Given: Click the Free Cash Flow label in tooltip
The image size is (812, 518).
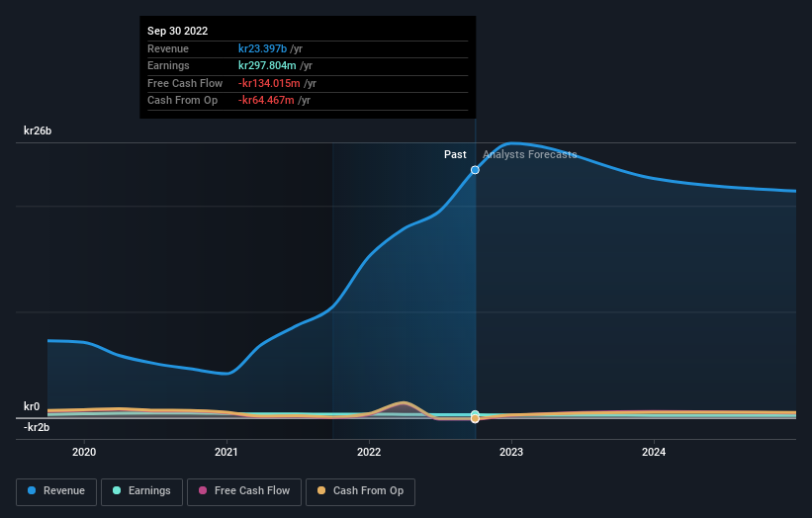Looking at the screenshot, I should click(185, 83).
